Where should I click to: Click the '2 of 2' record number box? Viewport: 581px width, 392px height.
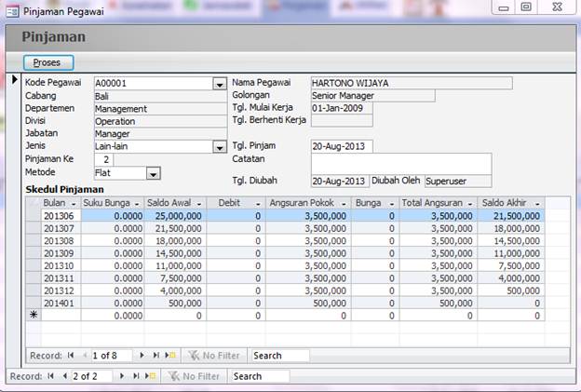point(91,376)
